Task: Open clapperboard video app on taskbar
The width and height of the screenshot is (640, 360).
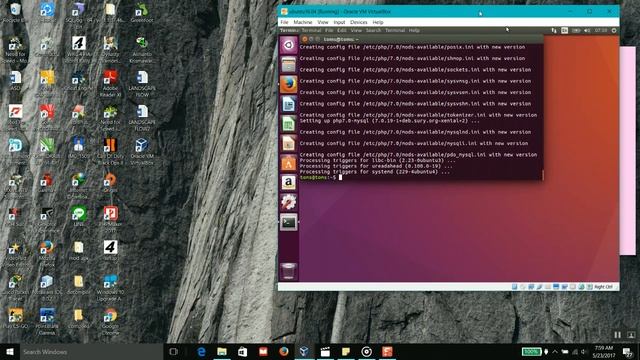Action: click(325, 351)
